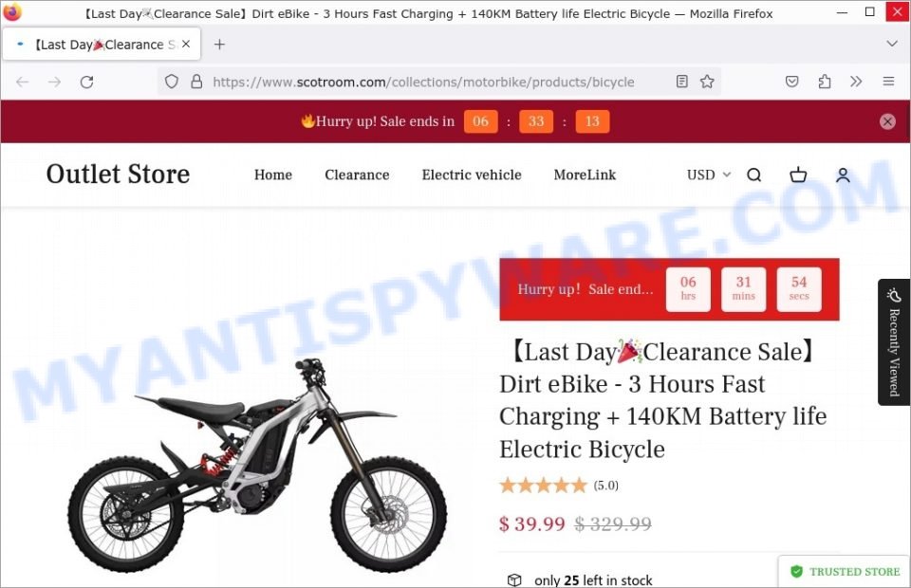Open the extensions puzzle icon
This screenshot has height=588, width=911.
[x=824, y=82]
